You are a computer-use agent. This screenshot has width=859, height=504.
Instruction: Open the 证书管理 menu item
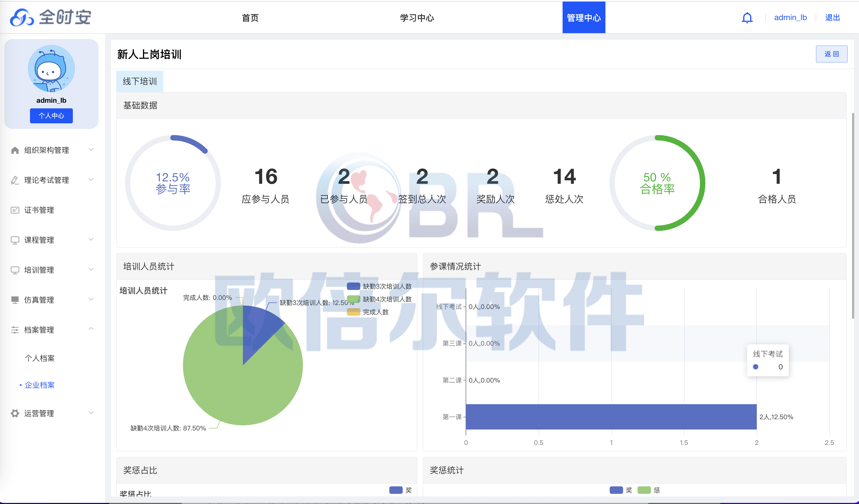[39, 210]
